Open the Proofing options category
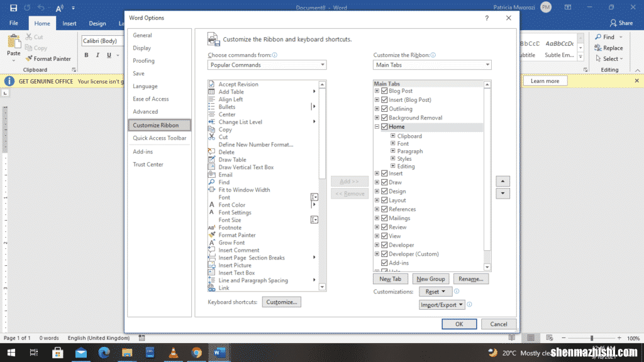644x362 pixels. coord(143,61)
